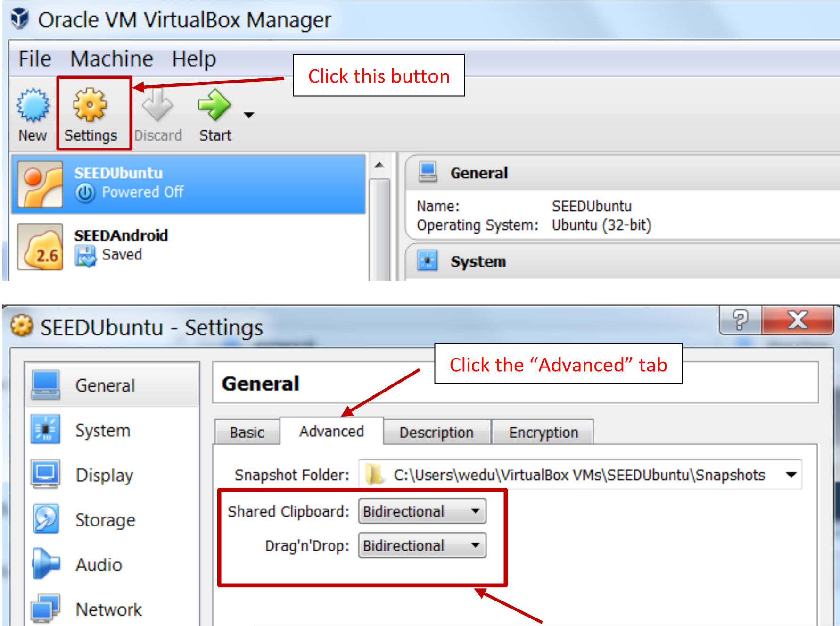Click the System chip icon in sidebar
This screenshot has width=840, height=626.
45,429
